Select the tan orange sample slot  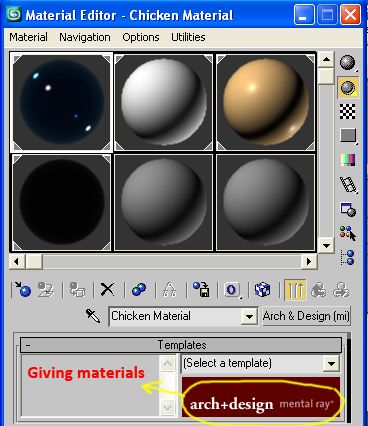[x=265, y=102]
